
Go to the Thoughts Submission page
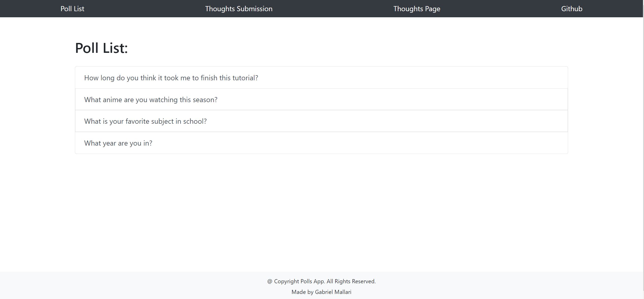pyautogui.click(x=239, y=9)
